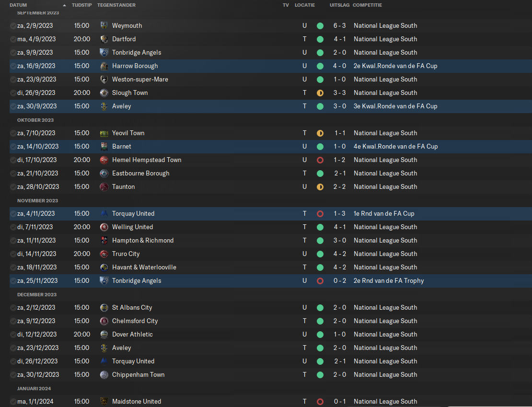Screen dimensions: 532x407
Task: Click the Competitie column header
Action: coord(367,5)
